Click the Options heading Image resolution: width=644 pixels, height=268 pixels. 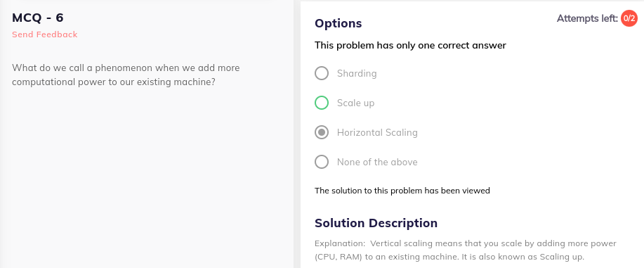tap(338, 23)
